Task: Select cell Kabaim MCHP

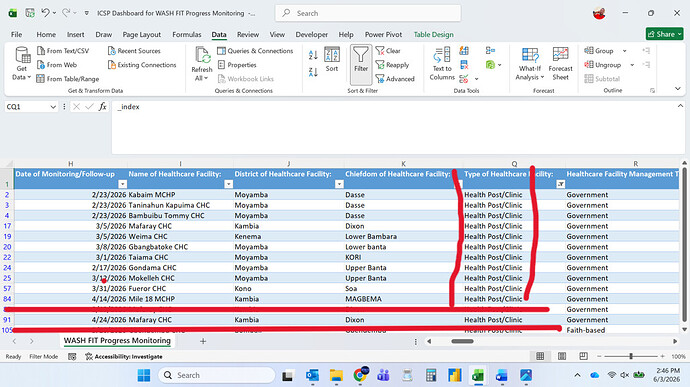Action: (x=180, y=195)
